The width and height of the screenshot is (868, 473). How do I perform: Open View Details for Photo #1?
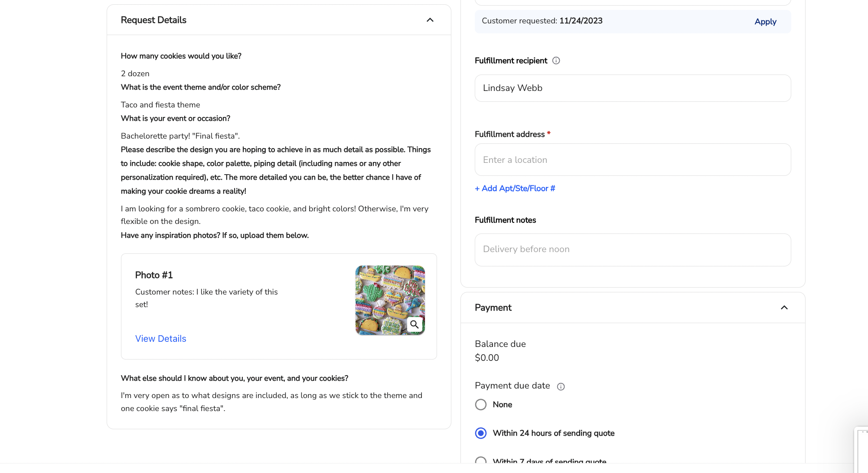coord(160,339)
